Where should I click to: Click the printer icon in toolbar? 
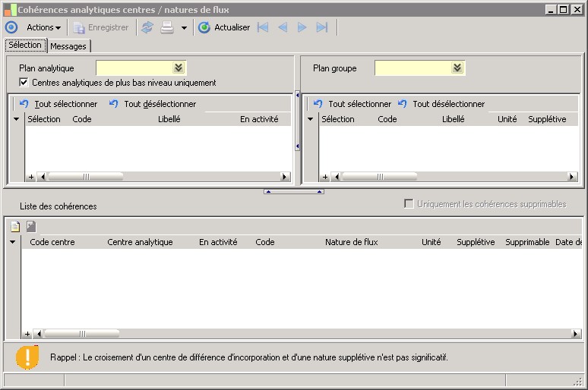tap(167, 27)
